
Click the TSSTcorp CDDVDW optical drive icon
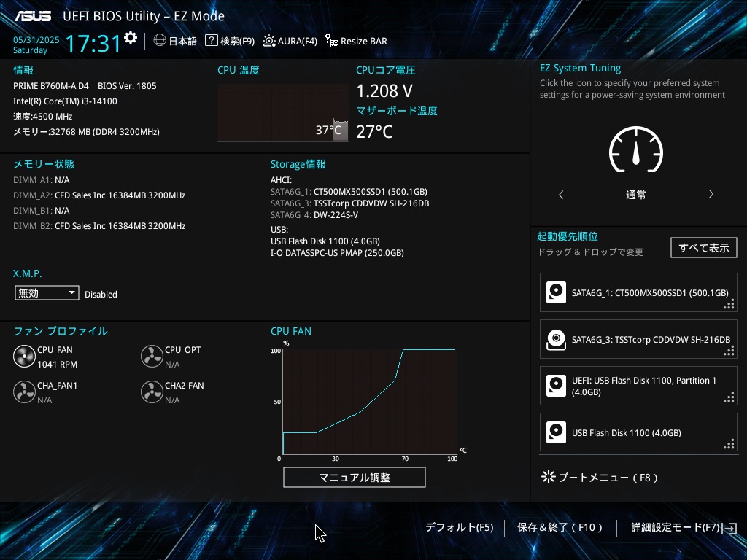(x=556, y=340)
